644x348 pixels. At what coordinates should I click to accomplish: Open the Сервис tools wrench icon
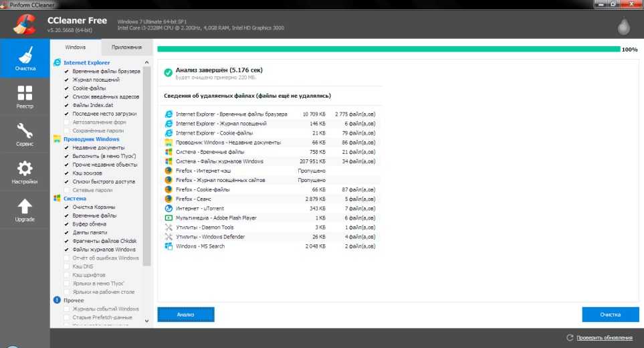tap(25, 134)
